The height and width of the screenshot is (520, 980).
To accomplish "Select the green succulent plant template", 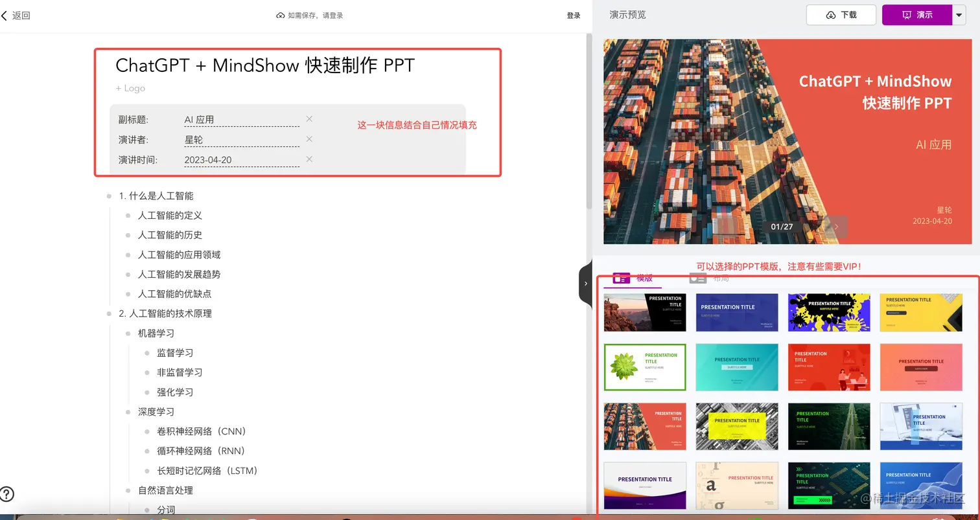I will (645, 367).
